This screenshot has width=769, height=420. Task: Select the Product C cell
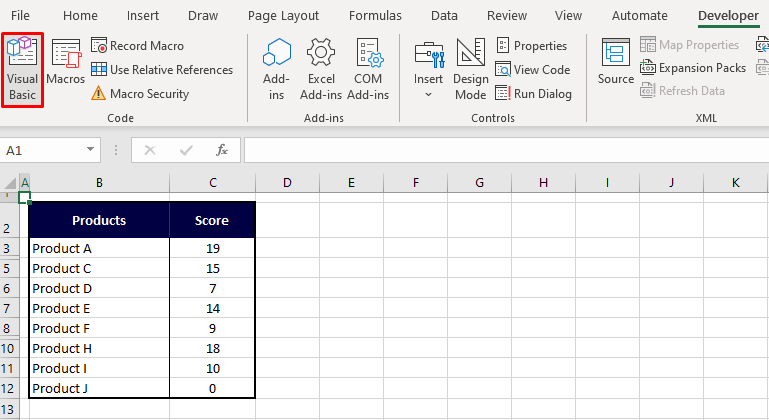click(99, 268)
